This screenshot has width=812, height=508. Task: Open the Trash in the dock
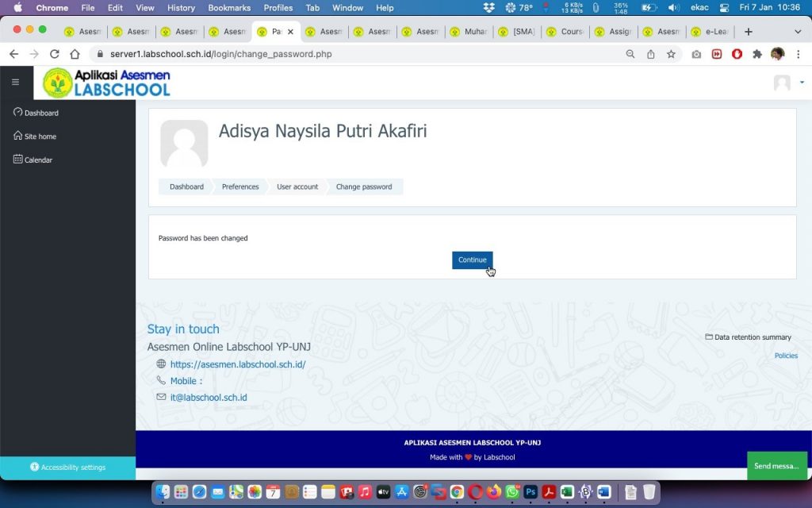coord(649,491)
